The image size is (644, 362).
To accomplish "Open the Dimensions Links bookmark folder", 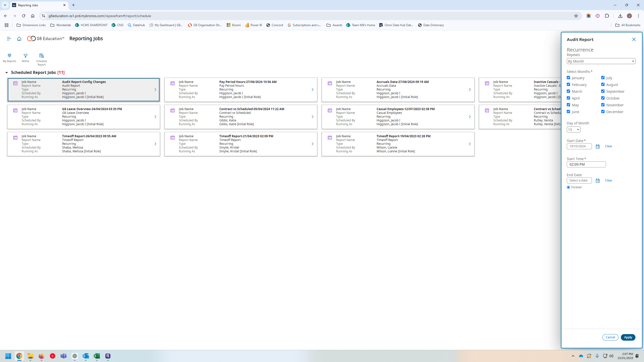I will (31, 25).
